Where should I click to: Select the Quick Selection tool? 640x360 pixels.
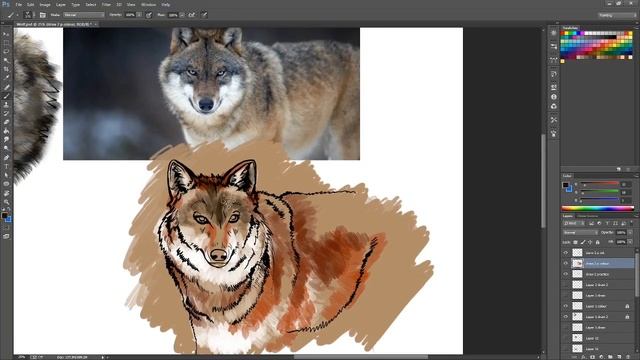tap(6, 60)
